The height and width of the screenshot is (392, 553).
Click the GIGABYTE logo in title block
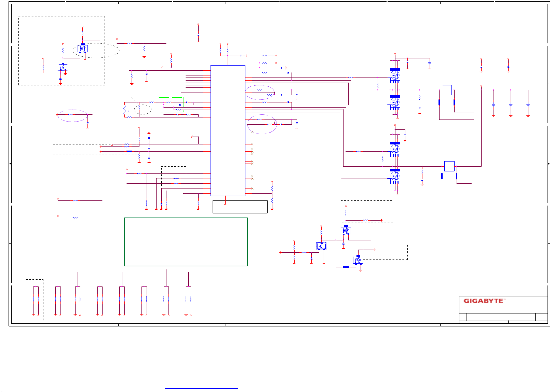click(484, 301)
